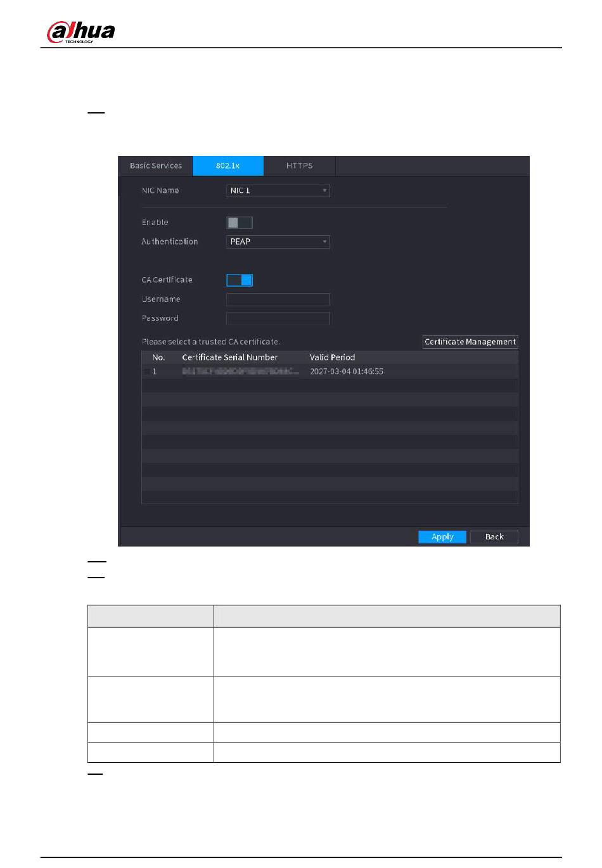Expand the NIC Name dropdown
This screenshot has width=602, height=868.
point(278,191)
